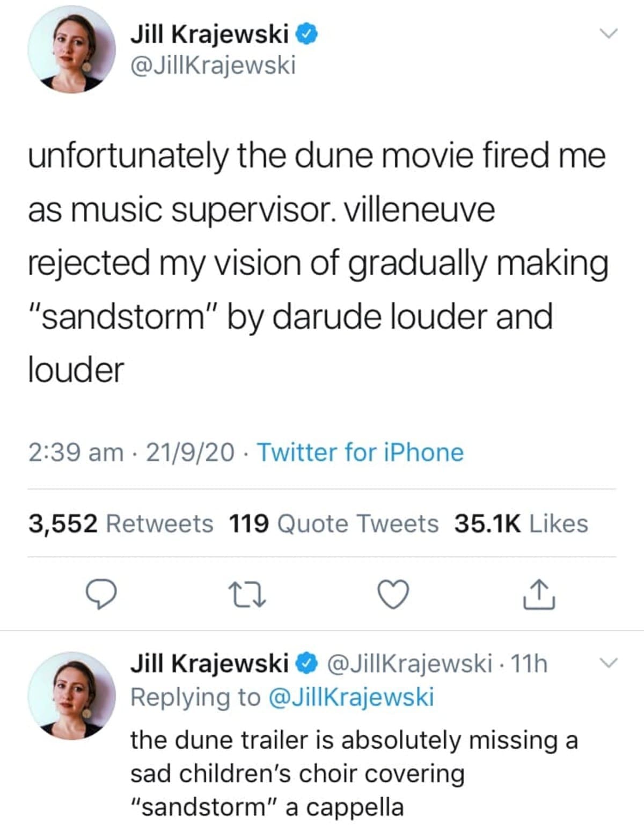This screenshot has width=644, height=832.
Task: Open Jill Krajewski's large profile picture
Action: (71, 49)
